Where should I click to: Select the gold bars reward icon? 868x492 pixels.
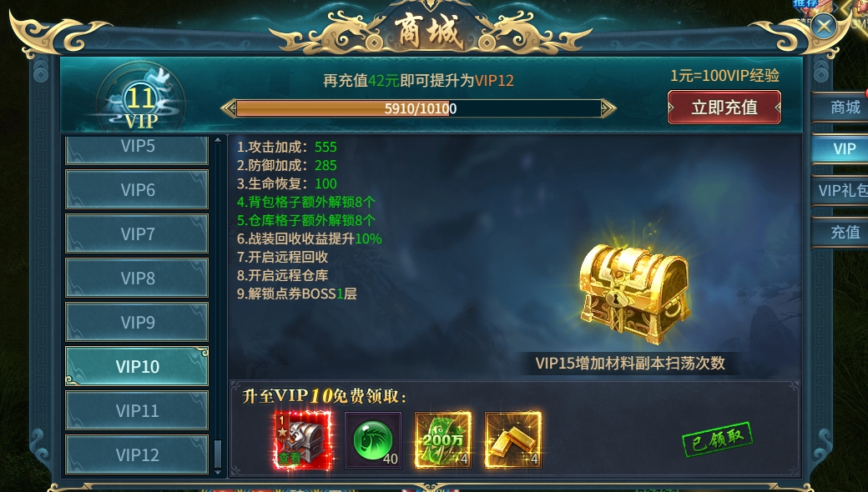pyautogui.click(x=513, y=440)
